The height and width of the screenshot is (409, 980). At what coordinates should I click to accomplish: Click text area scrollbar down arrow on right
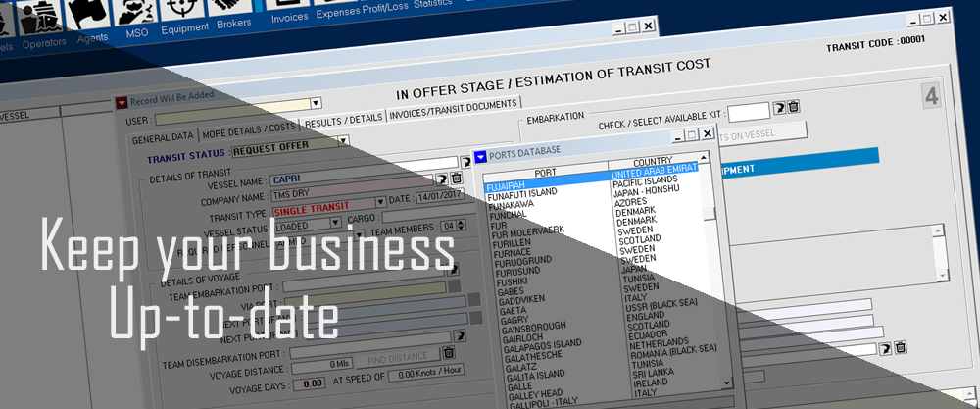point(943,276)
